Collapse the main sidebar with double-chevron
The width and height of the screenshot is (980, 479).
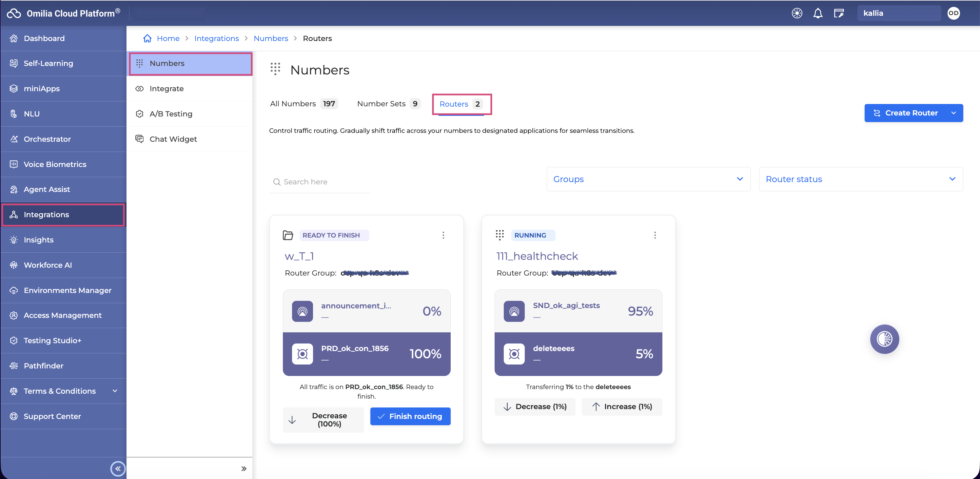118,469
